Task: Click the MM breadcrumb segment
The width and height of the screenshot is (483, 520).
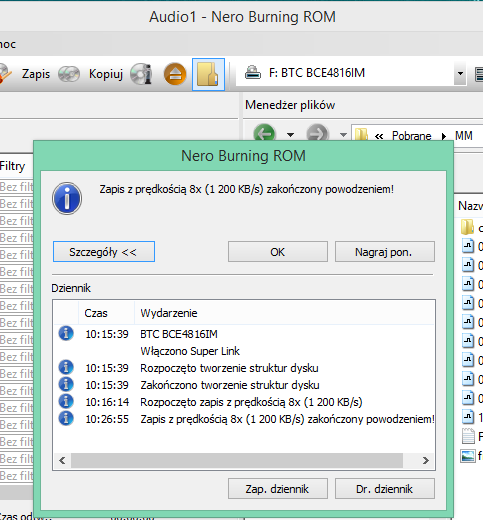Action: 464,136
